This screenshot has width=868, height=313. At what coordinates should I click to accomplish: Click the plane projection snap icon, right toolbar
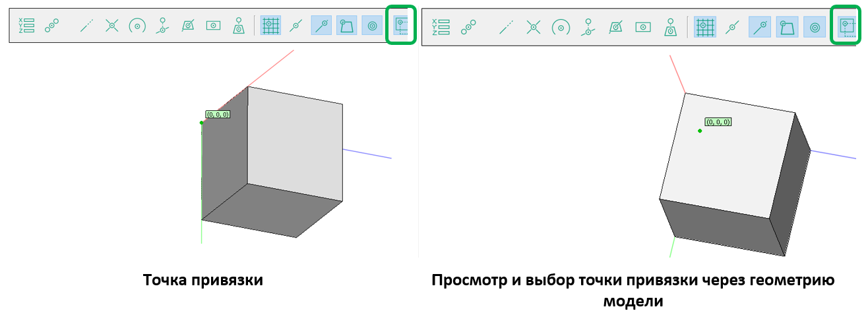(x=616, y=27)
